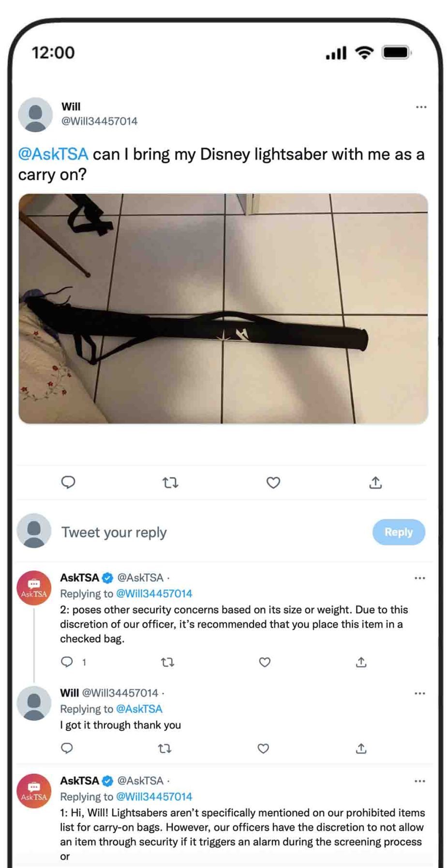Open the lightsaber case photo

click(x=223, y=309)
